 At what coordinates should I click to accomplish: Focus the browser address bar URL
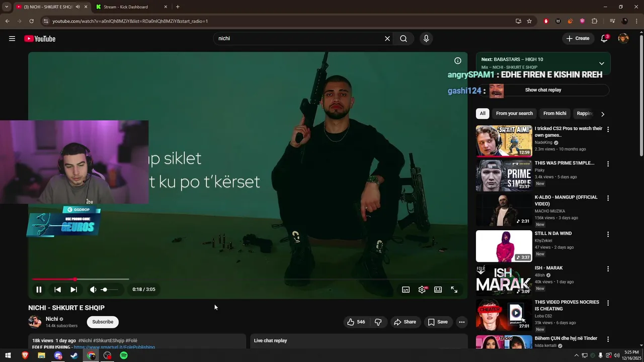(x=130, y=21)
